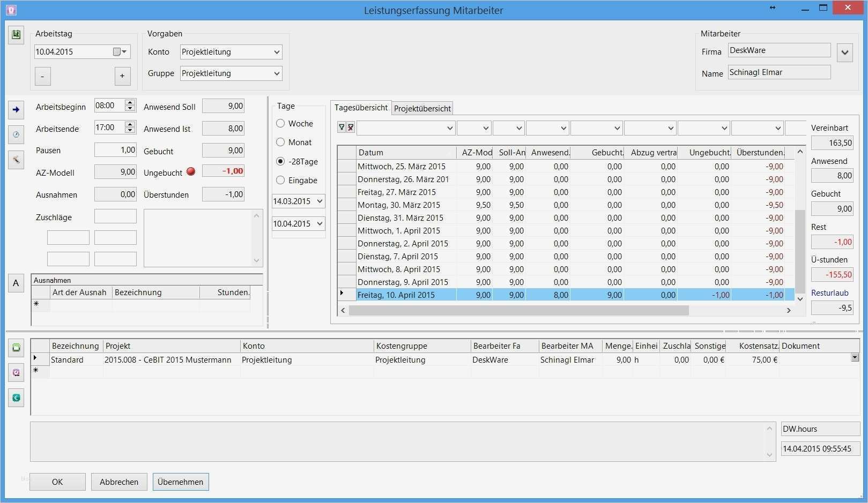Open the Mitarbeiter chevron dropdown button
Screen dimensions: 868x503
pos(844,52)
